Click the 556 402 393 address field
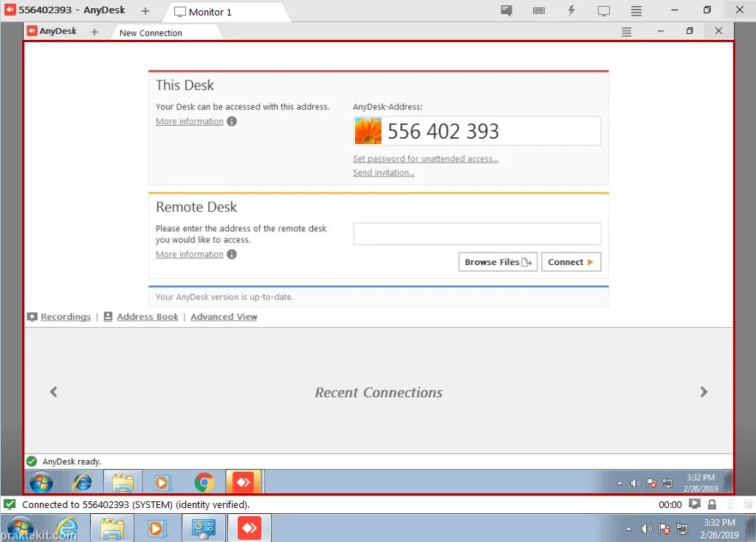 (477, 131)
